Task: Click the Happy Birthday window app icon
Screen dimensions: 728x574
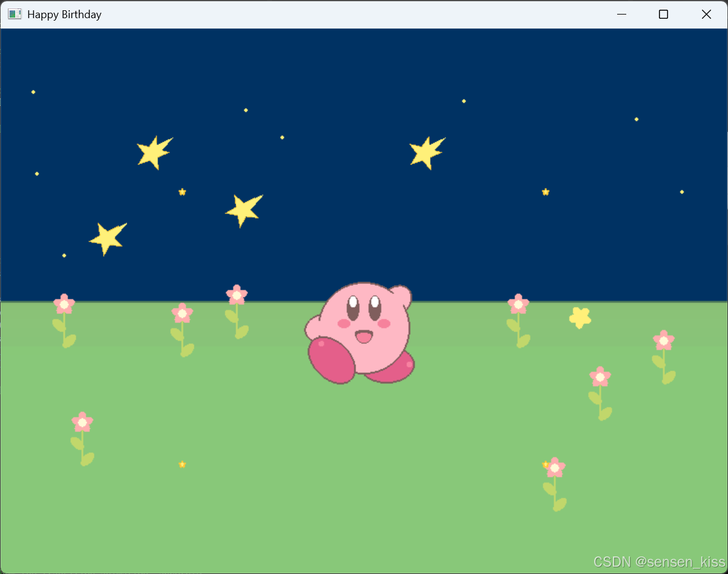Action: (x=15, y=14)
